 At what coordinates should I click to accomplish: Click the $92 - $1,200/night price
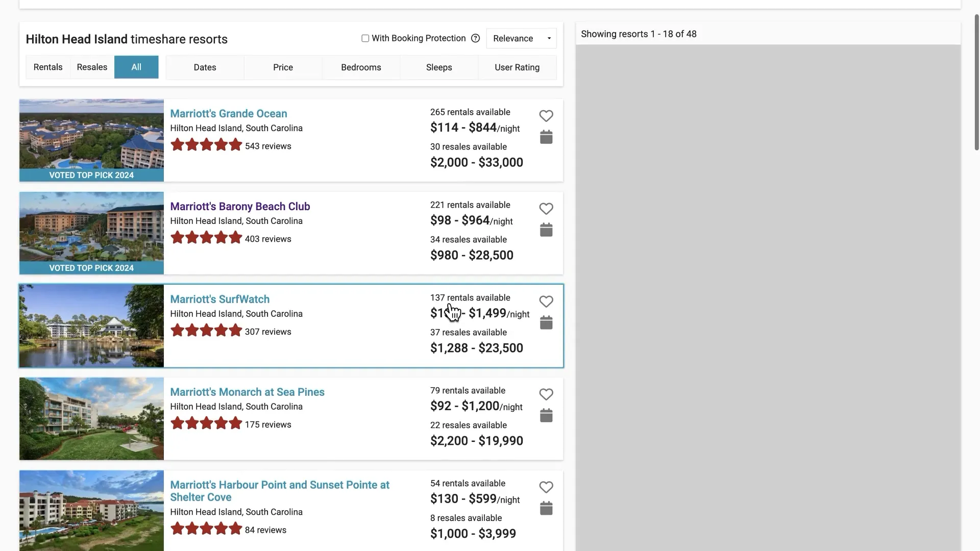476,407
